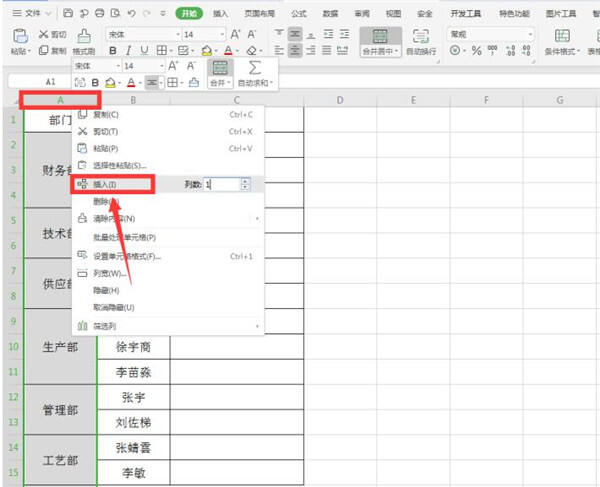Click the ribbon Borders icon
Viewport: 600px width, 487px height.
(x=161, y=50)
